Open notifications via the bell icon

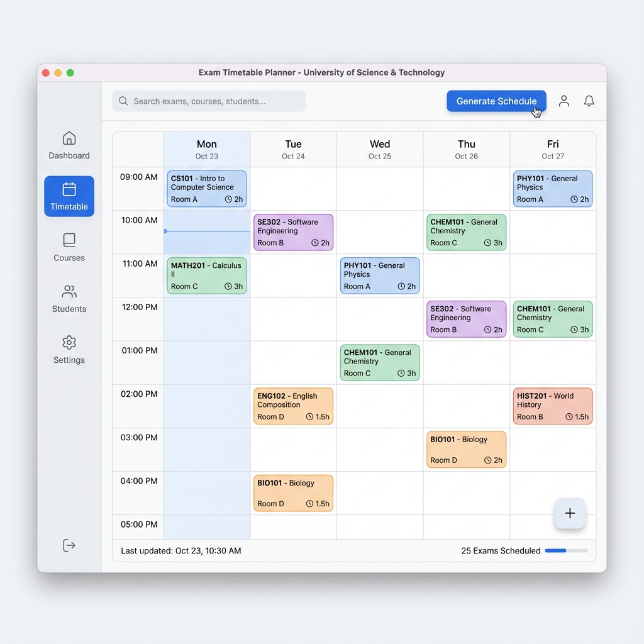point(589,101)
